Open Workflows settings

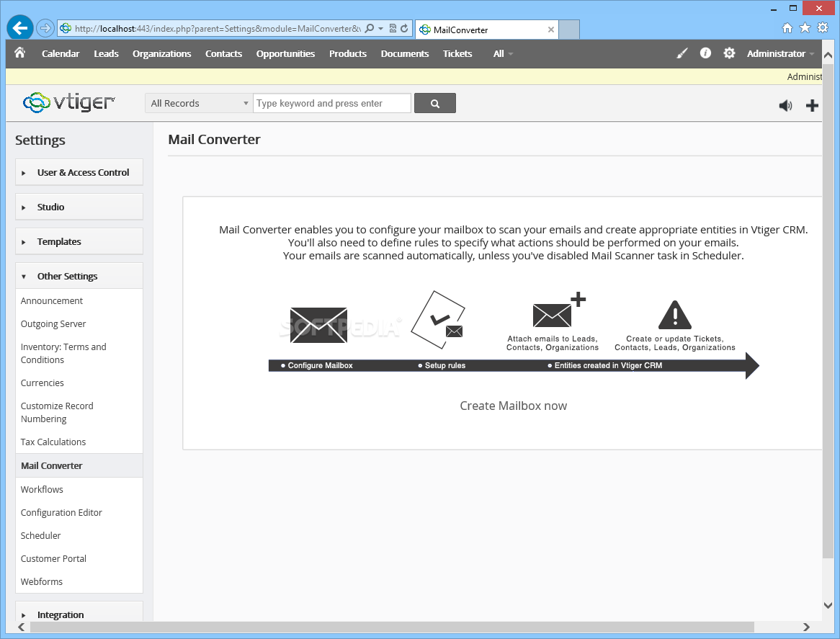tap(42, 490)
